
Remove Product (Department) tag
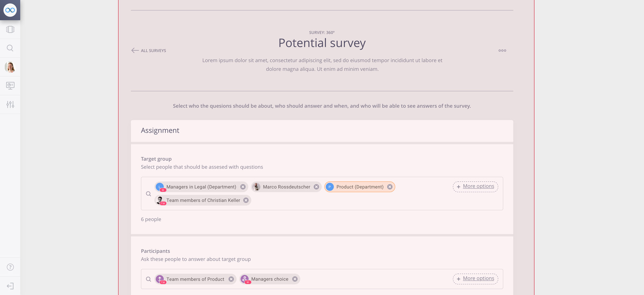[x=390, y=187]
